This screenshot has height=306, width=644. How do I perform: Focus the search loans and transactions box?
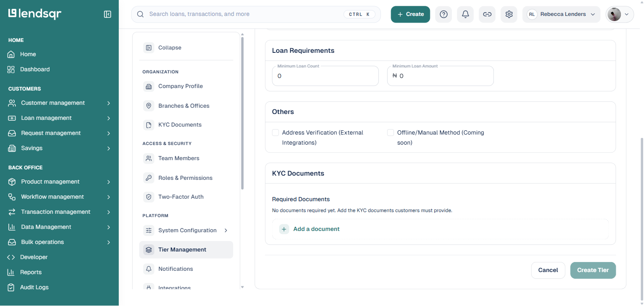256,14
